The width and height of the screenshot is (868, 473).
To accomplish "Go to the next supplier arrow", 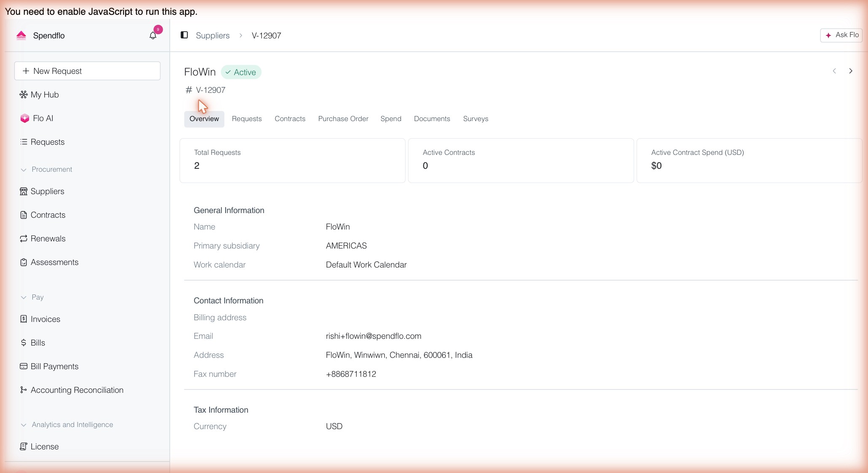I will pos(851,71).
